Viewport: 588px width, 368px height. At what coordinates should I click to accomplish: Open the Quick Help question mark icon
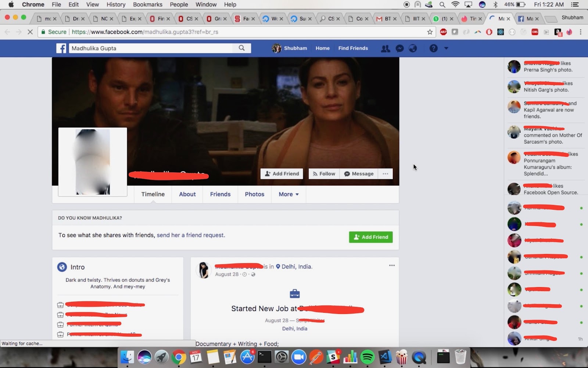click(434, 48)
